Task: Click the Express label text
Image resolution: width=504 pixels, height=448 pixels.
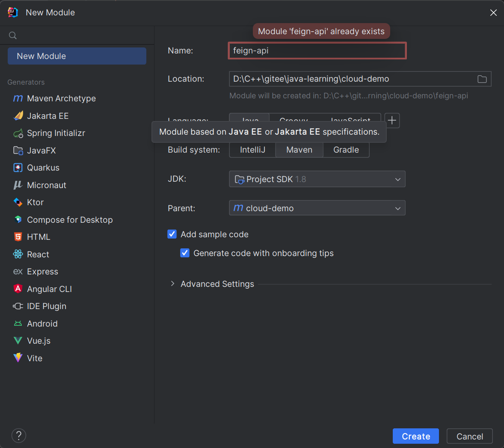Action: [x=42, y=272]
